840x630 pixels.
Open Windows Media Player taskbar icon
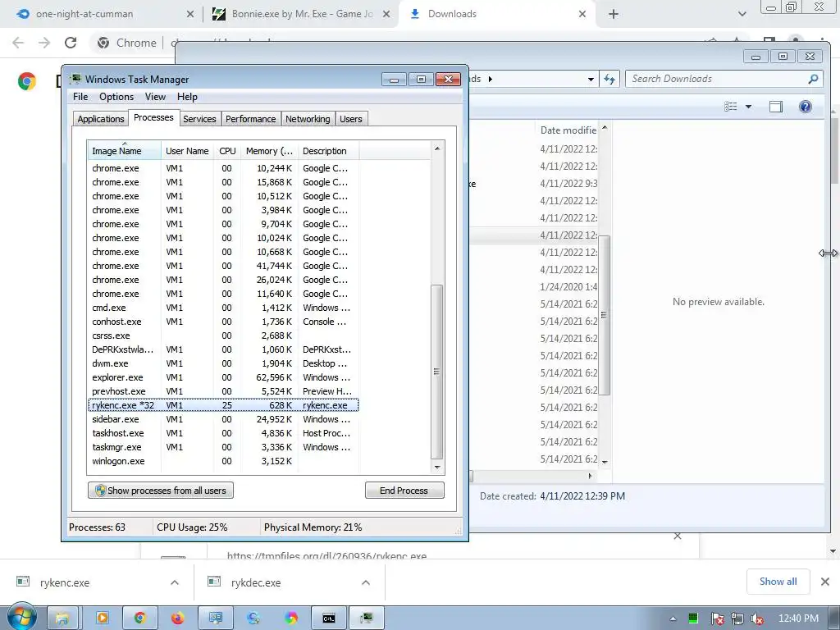click(102, 619)
